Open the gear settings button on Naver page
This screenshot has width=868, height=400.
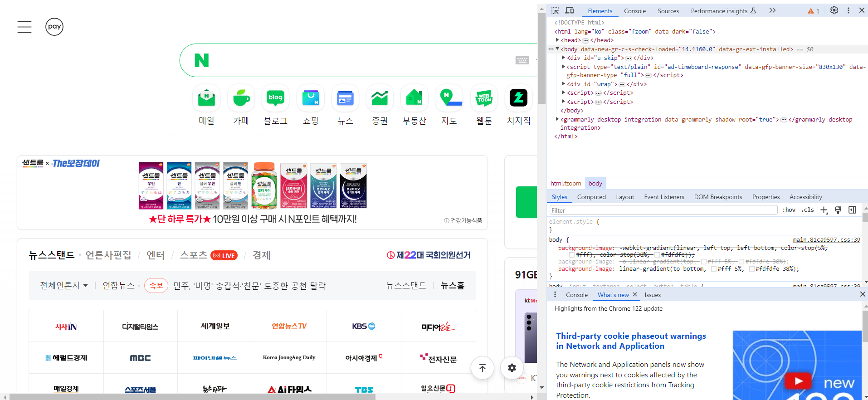pos(512,368)
